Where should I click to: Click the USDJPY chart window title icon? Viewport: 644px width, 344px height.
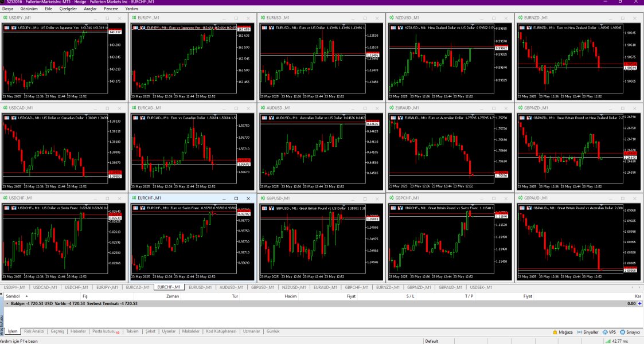point(5,18)
